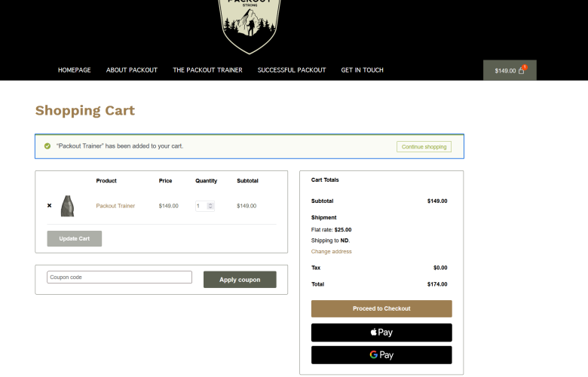This screenshot has height=377, width=588.
Task: Open The Packout Trainer menu item
Action: (207, 70)
